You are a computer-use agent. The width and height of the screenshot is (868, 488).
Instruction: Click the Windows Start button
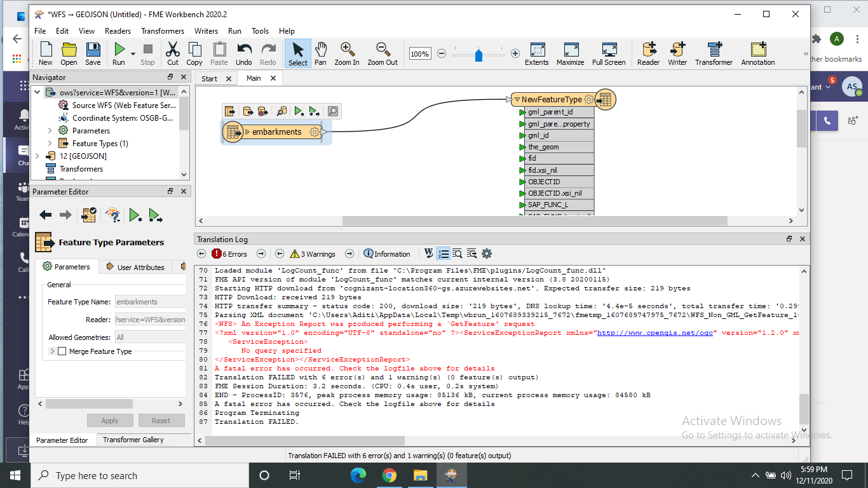click(x=15, y=475)
